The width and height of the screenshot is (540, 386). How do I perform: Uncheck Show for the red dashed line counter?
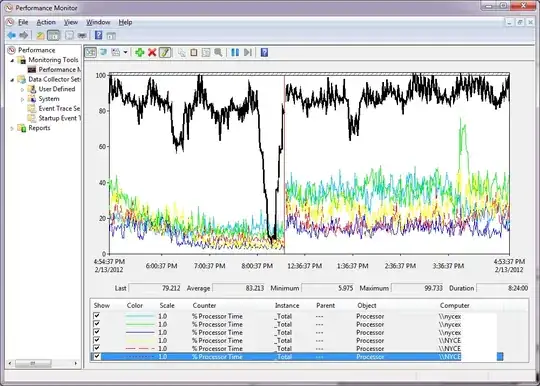97,348
